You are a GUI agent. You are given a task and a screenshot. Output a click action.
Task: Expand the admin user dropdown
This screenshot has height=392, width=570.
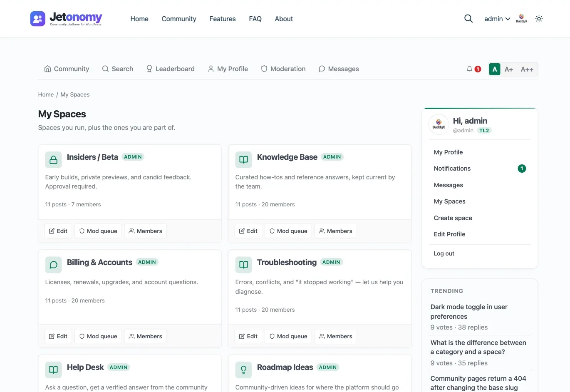click(x=497, y=19)
